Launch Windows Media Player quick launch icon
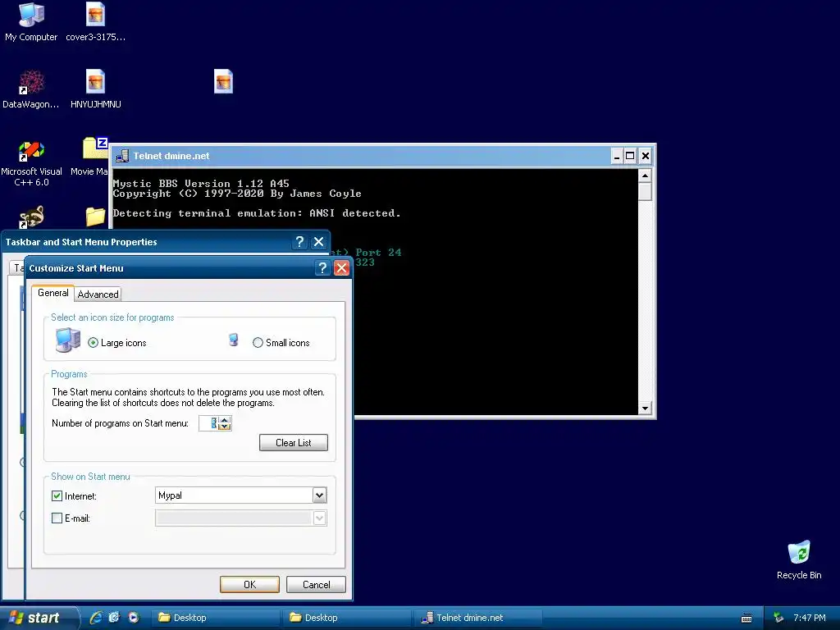This screenshot has width=840, height=630. 134,618
